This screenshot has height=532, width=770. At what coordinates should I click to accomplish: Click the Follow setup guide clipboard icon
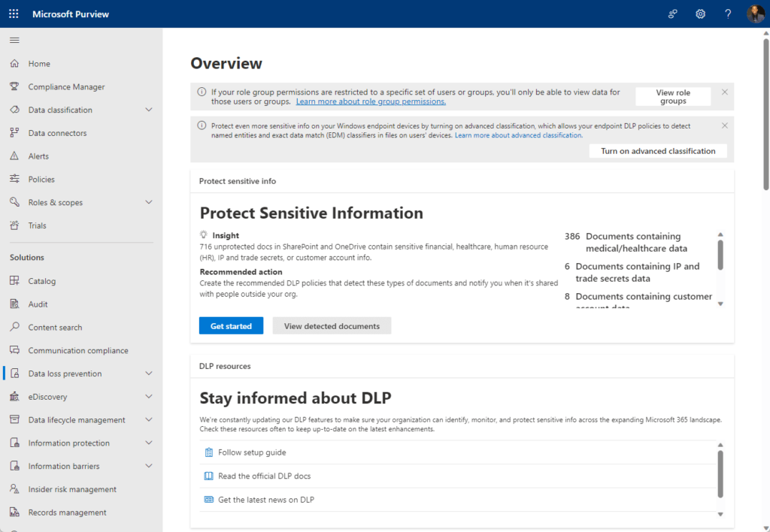[x=209, y=452]
